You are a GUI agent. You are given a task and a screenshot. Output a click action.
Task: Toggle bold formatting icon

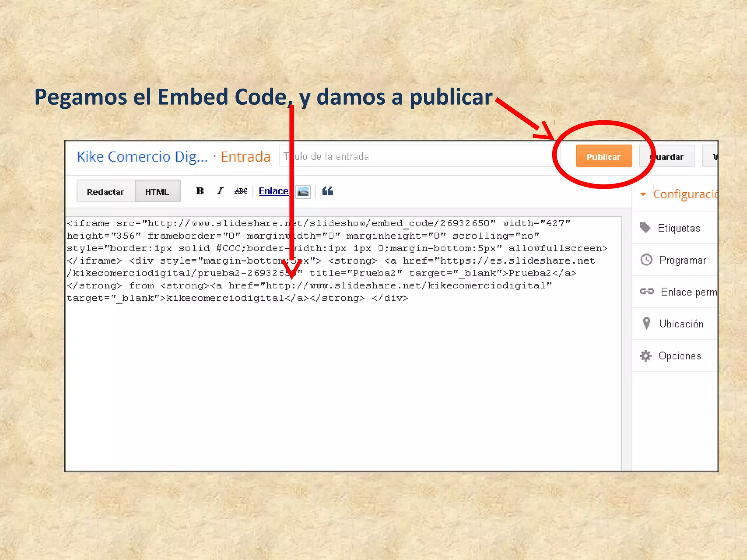coord(200,191)
